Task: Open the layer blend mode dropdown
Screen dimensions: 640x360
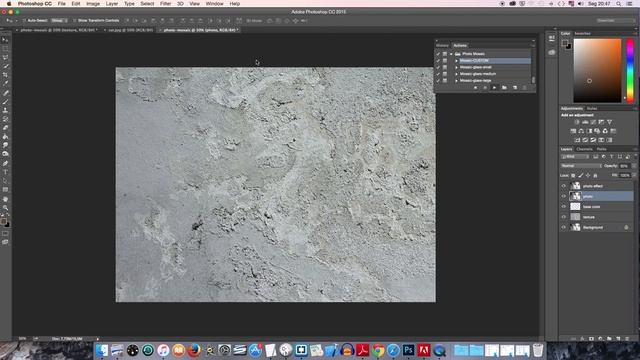Action: point(581,166)
